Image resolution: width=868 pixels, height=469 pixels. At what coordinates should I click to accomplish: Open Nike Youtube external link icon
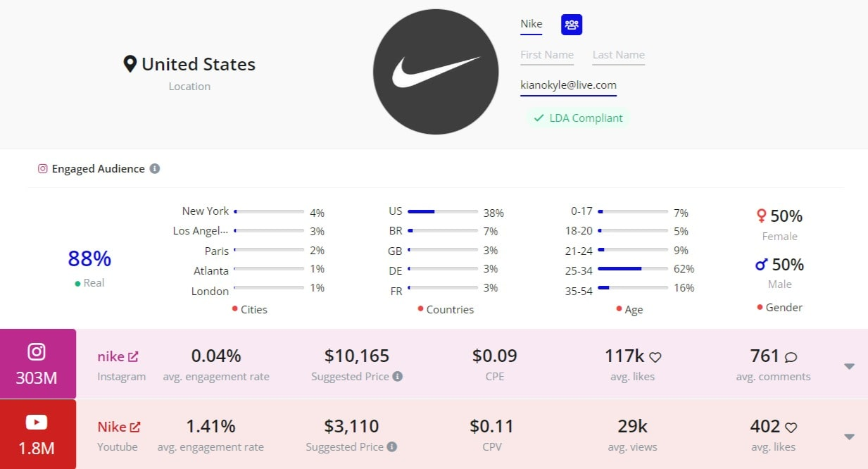tap(135, 427)
